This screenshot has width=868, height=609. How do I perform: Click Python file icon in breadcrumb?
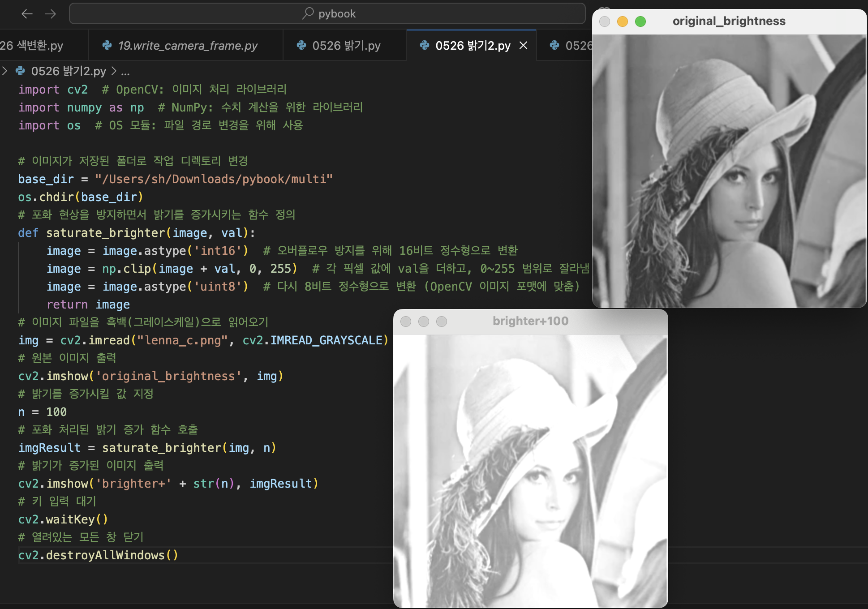20,71
